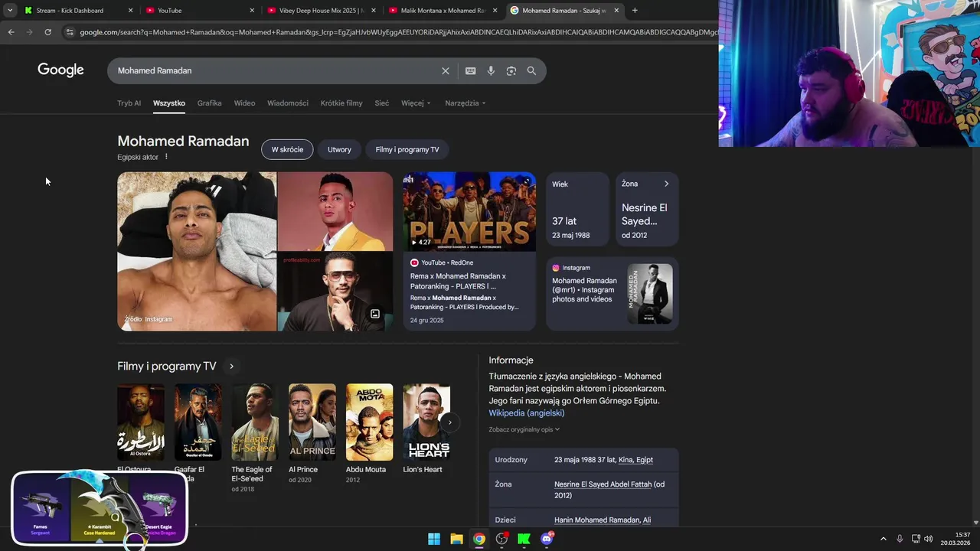Screen dimensions: 980x551
Task: Open all images via the gallery icon
Action: click(375, 314)
